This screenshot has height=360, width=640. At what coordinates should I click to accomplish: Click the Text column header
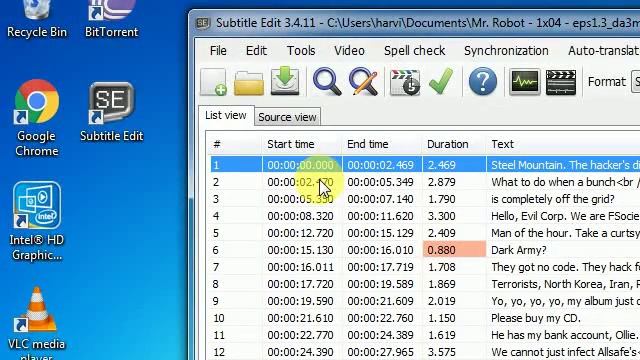point(563,144)
